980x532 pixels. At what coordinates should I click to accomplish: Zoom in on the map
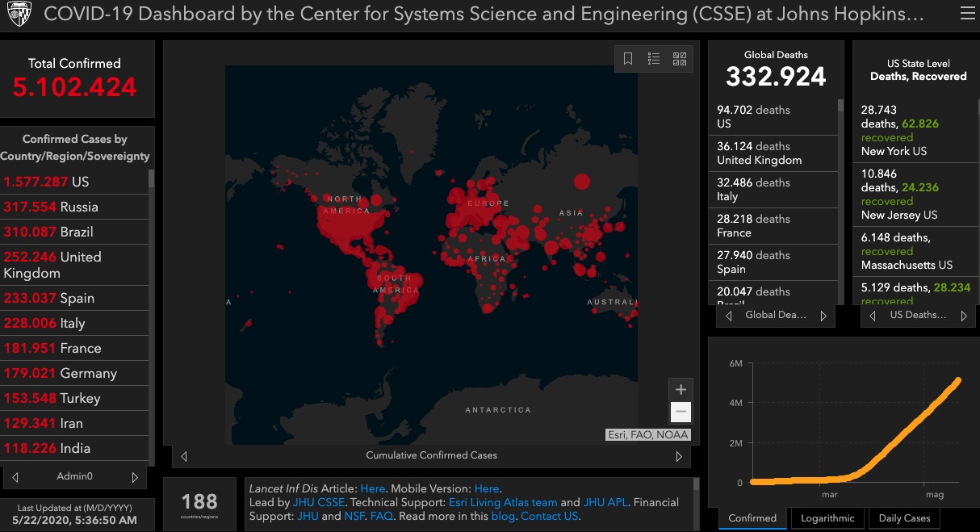click(681, 390)
